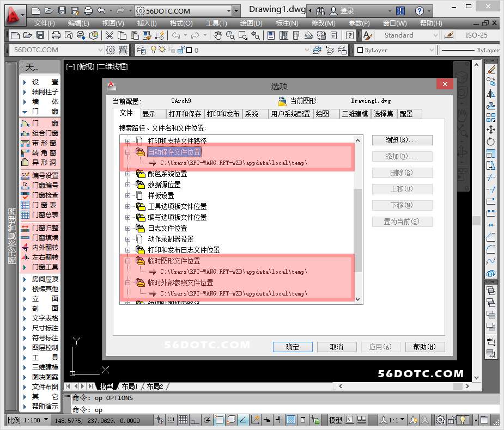504x430 pixels.
Task: Toggle ortho mode in status bar
Action: click(195, 420)
